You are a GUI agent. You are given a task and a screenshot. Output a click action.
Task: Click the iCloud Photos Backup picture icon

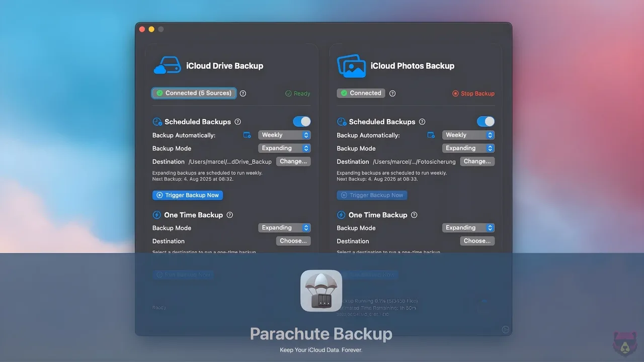coord(352,65)
